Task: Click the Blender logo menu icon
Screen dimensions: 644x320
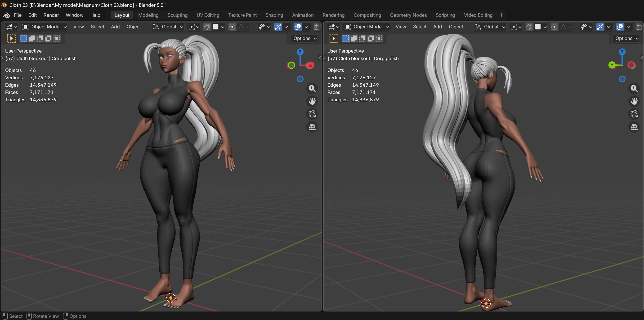Action: click(x=6, y=15)
